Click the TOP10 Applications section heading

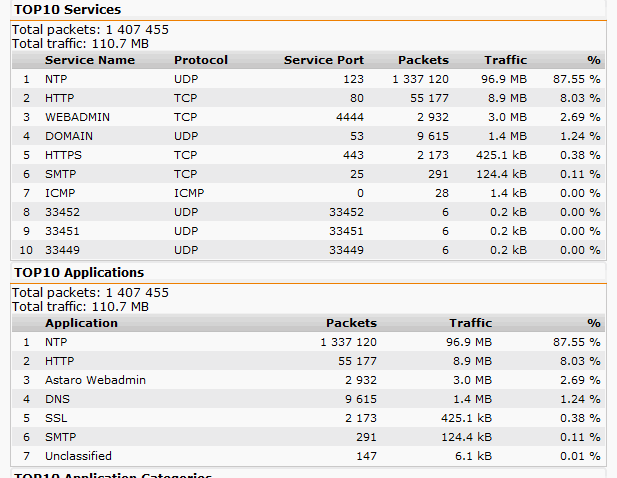point(78,272)
